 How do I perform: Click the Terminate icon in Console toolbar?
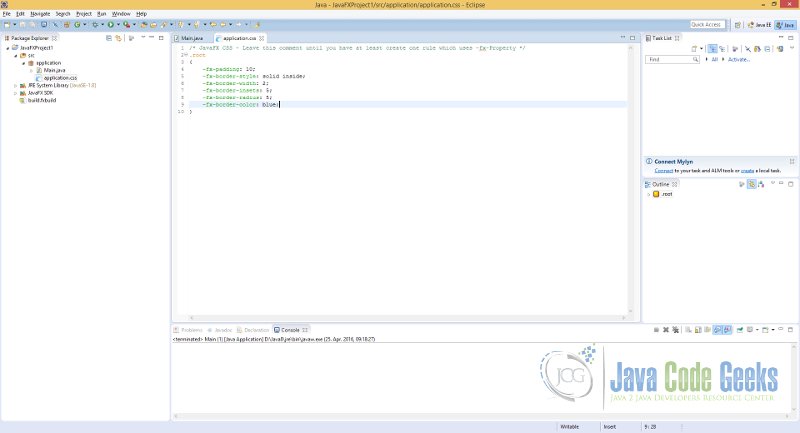(656, 330)
